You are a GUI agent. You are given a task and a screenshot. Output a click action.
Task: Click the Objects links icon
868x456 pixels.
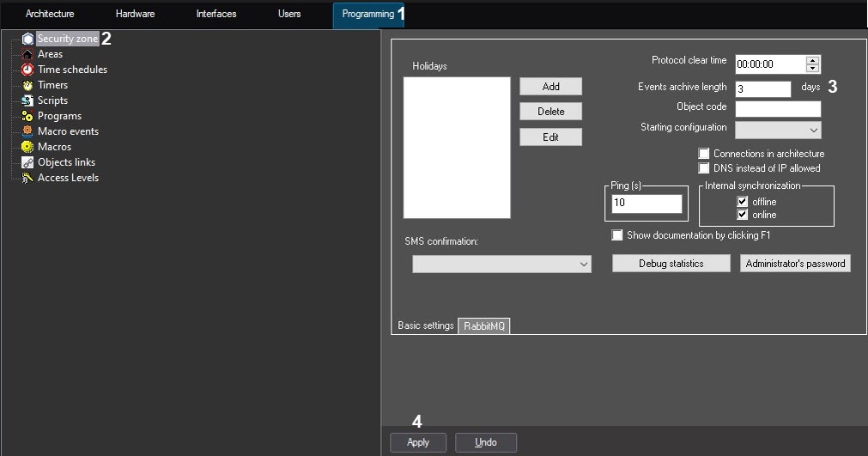(x=27, y=162)
